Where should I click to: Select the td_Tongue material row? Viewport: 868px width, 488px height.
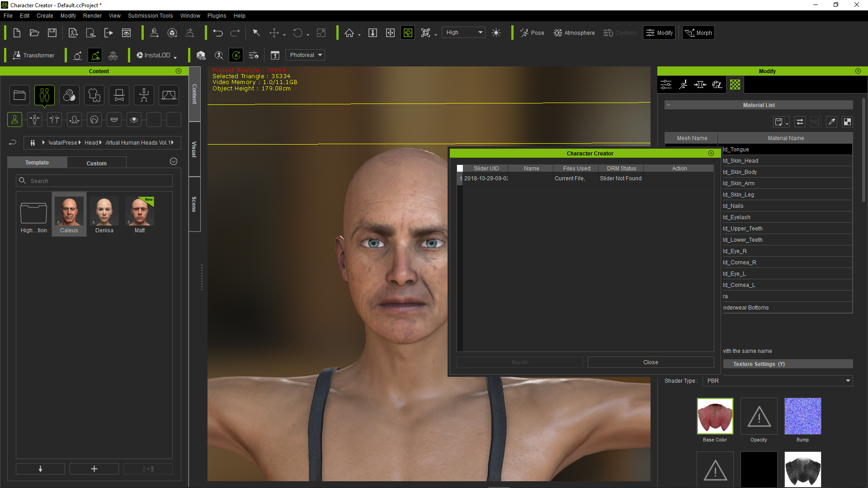coord(787,150)
